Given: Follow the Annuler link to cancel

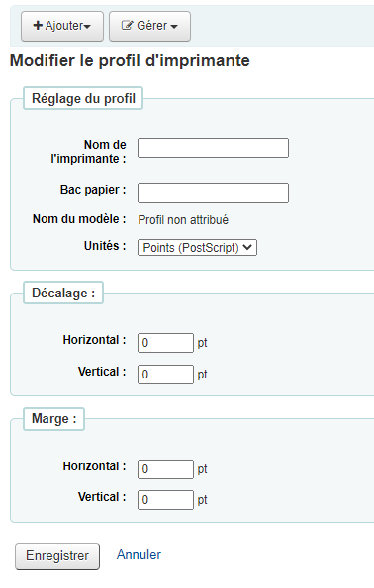Looking at the screenshot, I should [x=139, y=554].
